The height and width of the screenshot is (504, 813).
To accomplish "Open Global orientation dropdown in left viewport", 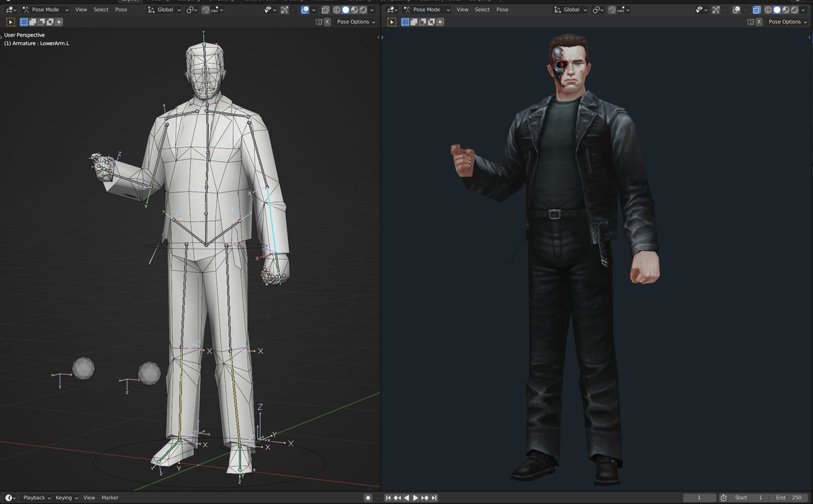I will pyautogui.click(x=164, y=9).
